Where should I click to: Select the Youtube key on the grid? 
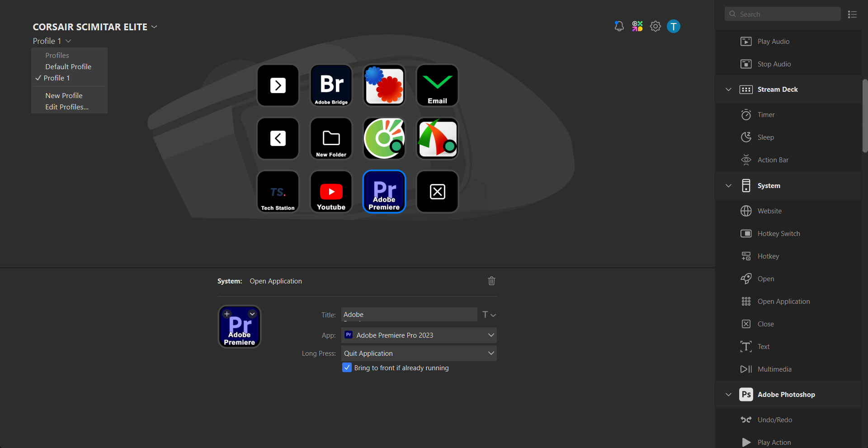[x=331, y=192]
